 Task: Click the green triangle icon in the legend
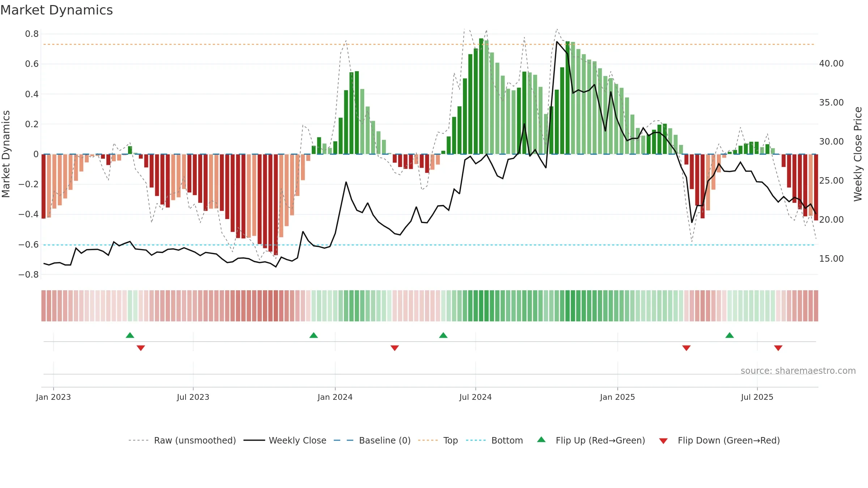541,440
